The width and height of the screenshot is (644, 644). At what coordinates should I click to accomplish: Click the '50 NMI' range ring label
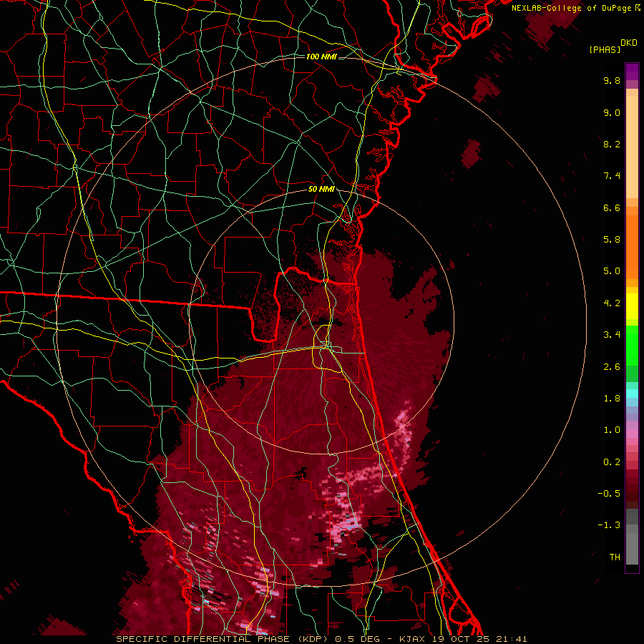[321, 190]
